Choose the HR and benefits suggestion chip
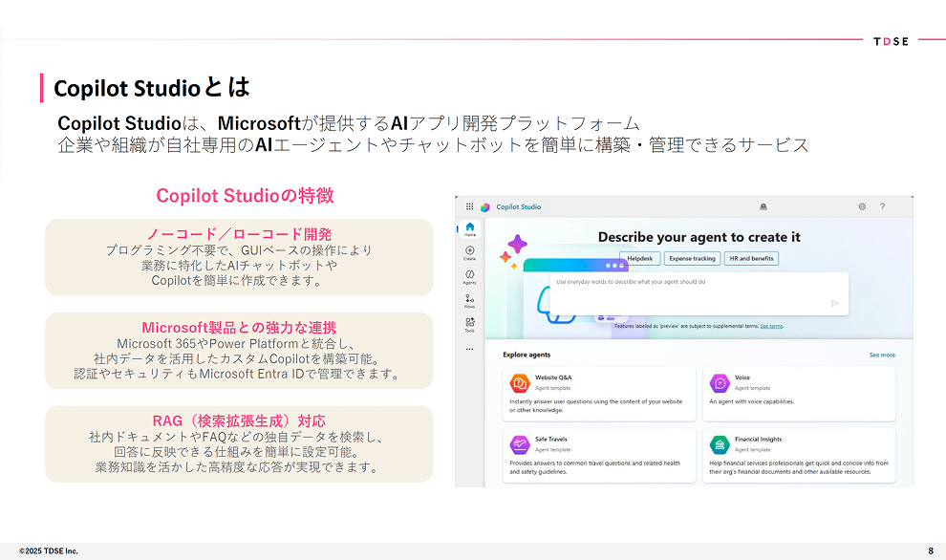 (751, 258)
